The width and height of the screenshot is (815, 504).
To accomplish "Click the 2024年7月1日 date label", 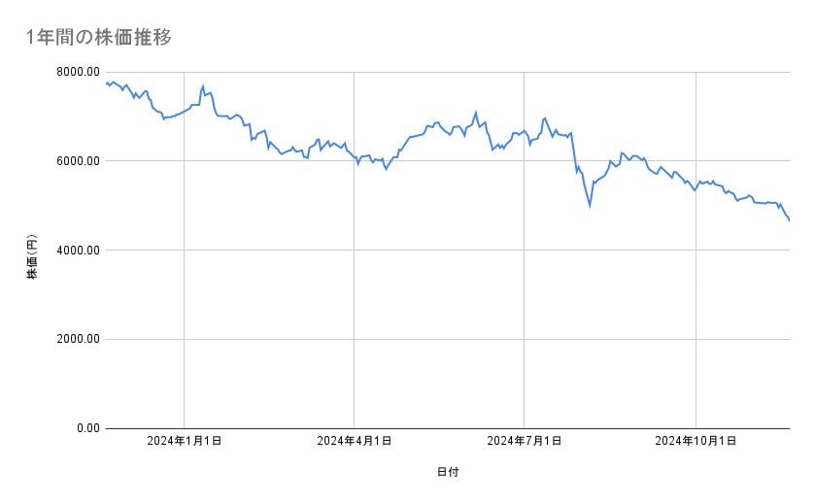I will [x=525, y=441].
